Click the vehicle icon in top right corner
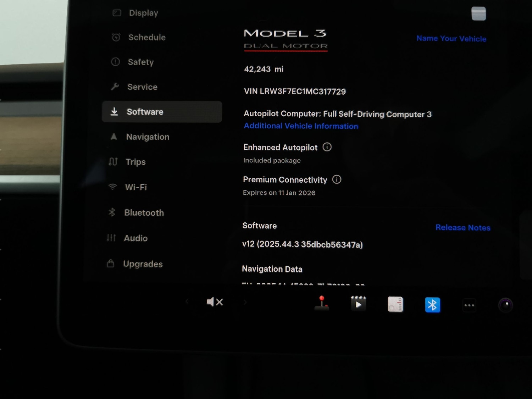This screenshot has width=532, height=399. point(478,13)
